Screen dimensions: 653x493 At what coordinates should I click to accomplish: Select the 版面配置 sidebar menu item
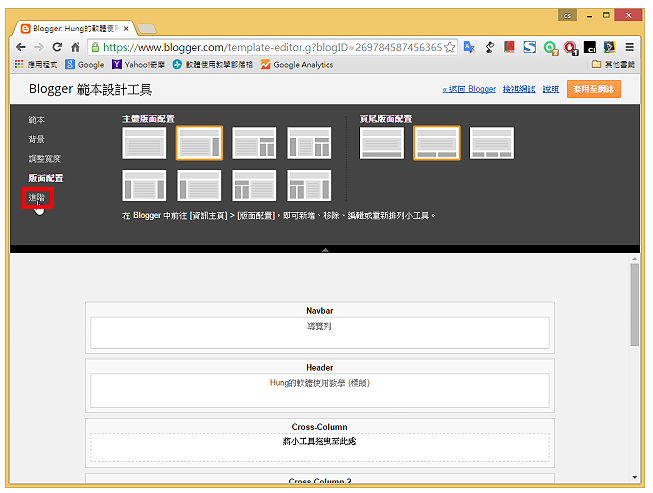coord(45,178)
